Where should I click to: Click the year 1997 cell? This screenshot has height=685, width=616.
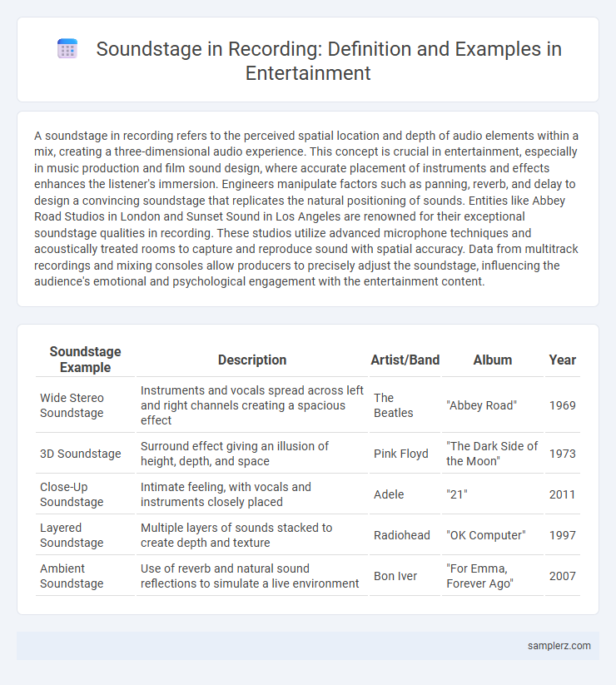coord(562,535)
